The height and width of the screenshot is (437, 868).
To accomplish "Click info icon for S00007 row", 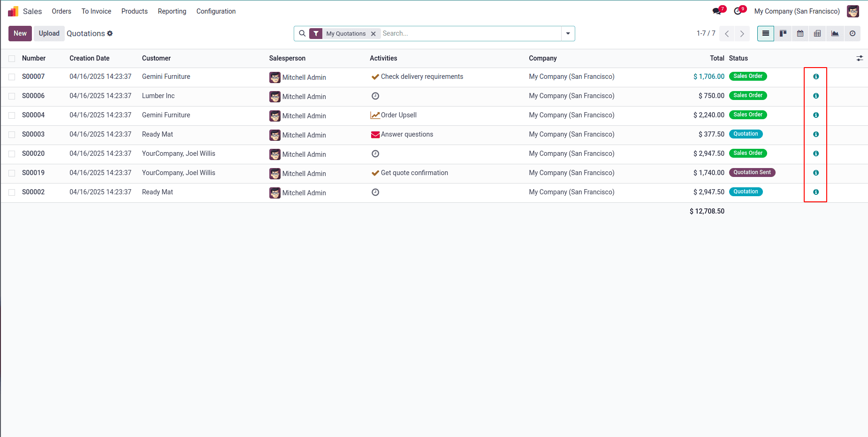I will coord(816,77).
